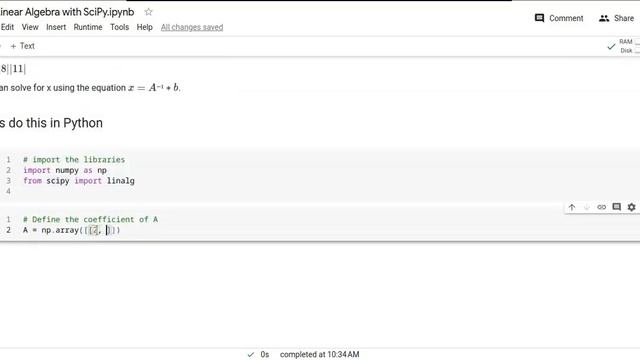Open the Edit menu

pyautogui.click(x=7, y=27)
